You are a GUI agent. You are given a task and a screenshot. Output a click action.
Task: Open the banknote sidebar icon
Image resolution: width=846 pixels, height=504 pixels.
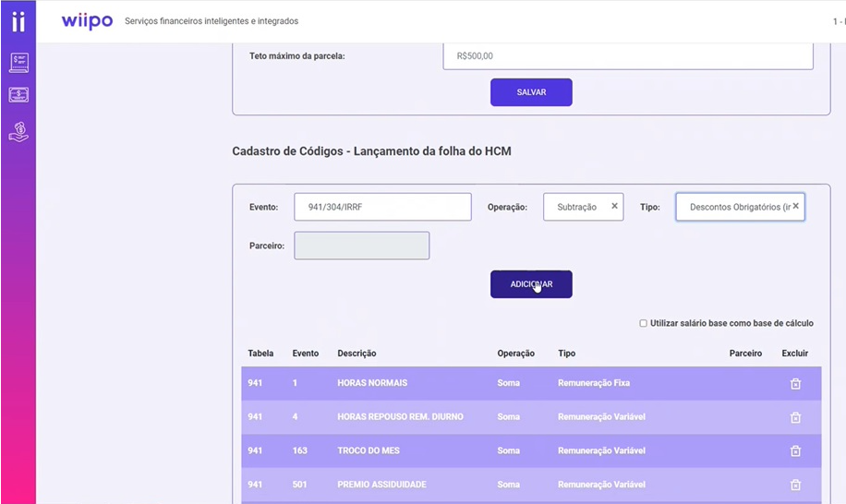(18, 95)
